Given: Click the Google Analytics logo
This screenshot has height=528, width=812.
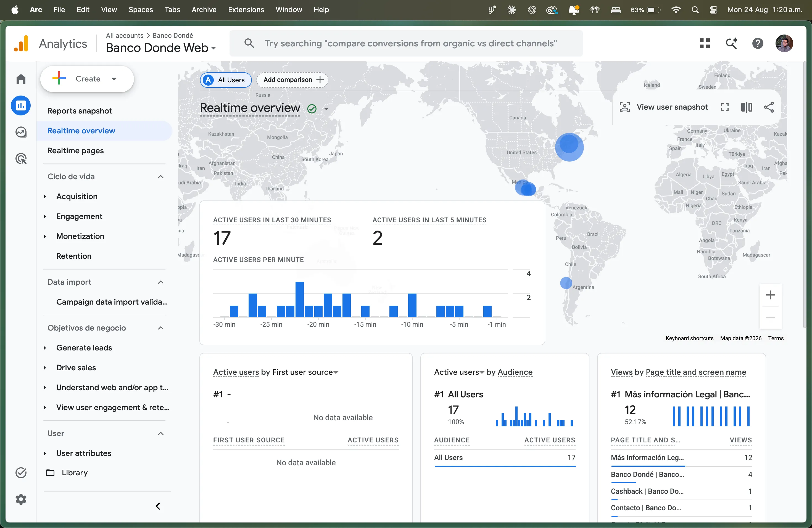Looking at the screenshot, I should point(21,44).
